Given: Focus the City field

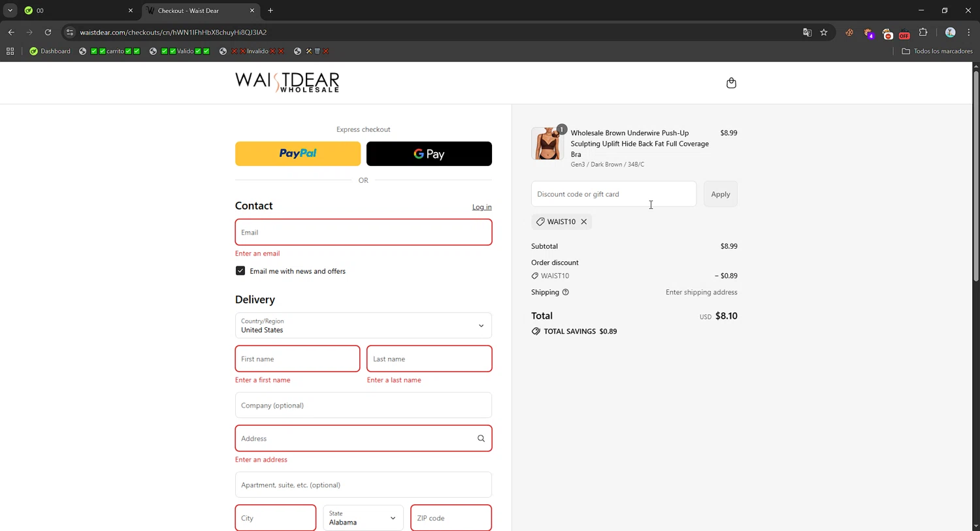Looking at the screenshot, I should 276,518.
